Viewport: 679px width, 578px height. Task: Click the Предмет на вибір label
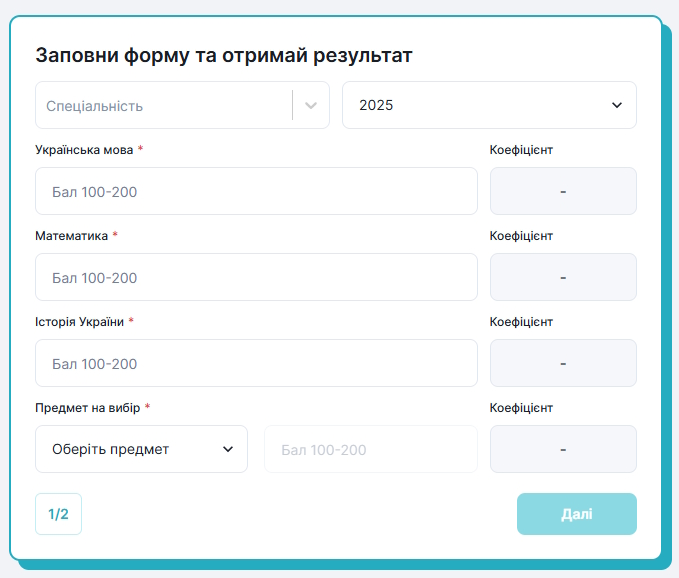(87, 408)
